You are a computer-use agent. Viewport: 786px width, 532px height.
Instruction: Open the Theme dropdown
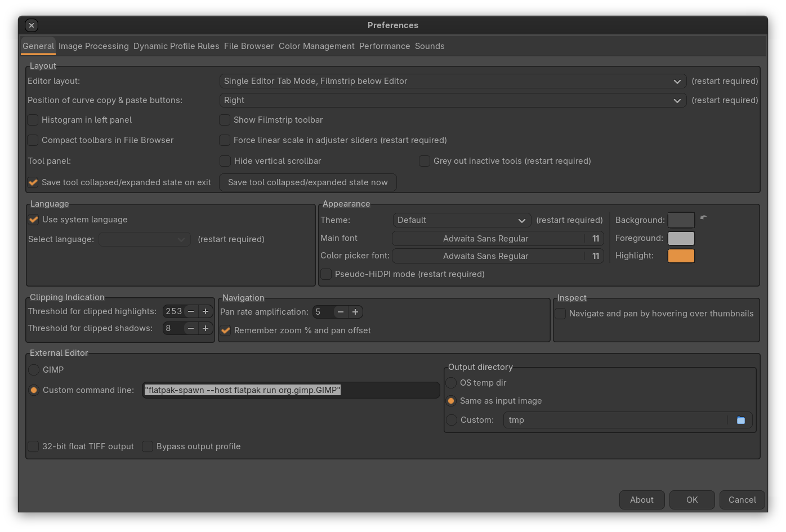(x=461, y=220)
